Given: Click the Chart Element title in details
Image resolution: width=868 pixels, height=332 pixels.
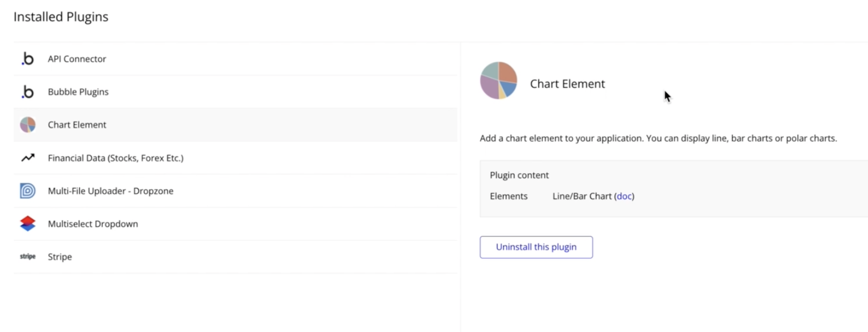Looking at the screenshot, I should [x=568, y=84].
